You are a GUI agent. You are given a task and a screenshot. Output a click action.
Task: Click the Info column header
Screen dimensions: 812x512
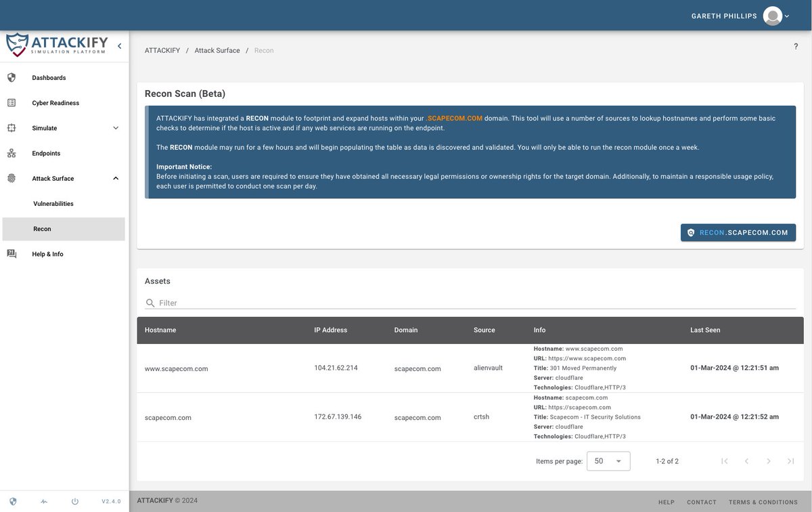[540, 330]
